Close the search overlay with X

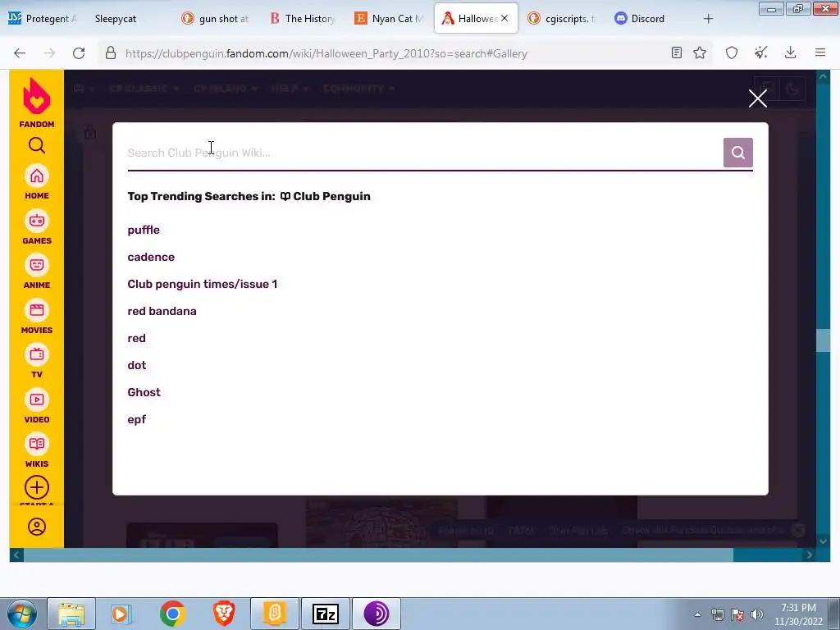click(757, 98)
